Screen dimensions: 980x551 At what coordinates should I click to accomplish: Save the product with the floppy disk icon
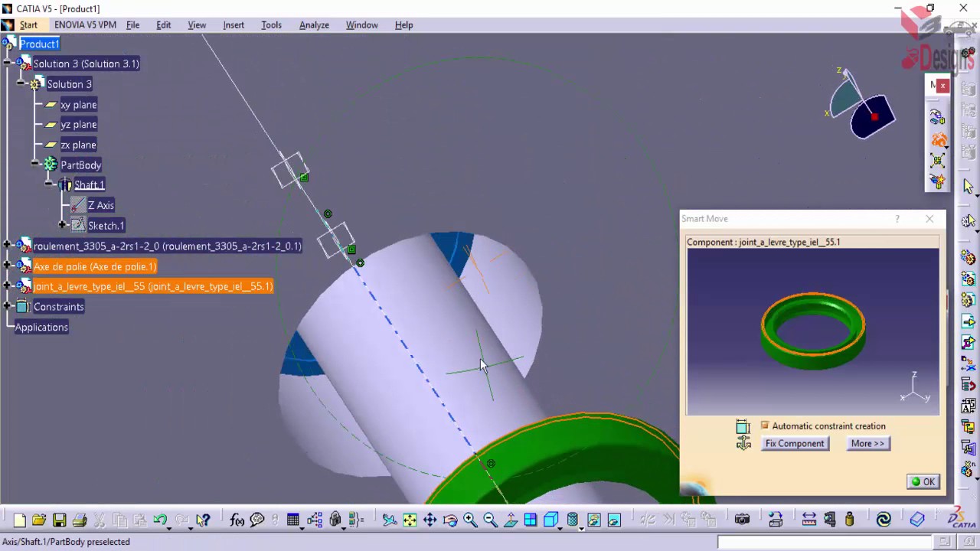pyautogui.click(x=59, y=520)
